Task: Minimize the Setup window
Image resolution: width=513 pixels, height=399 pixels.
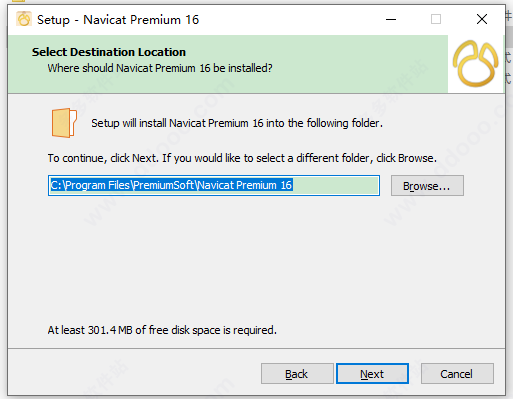Action: [391, 19]
